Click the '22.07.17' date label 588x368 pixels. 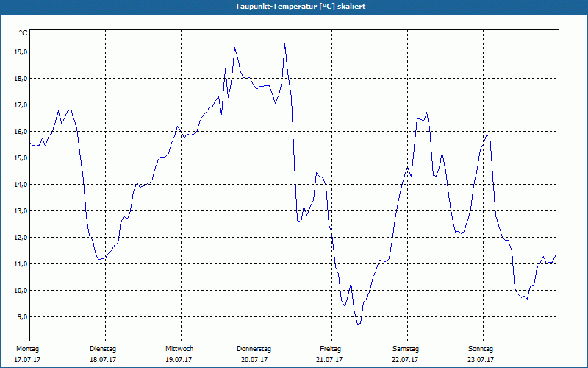405,360
